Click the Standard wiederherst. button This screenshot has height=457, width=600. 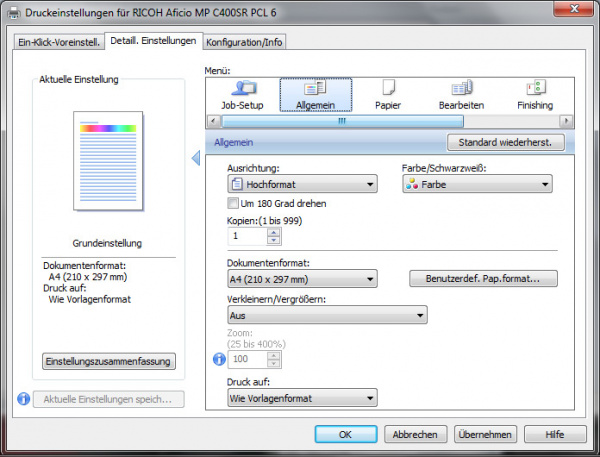505,143
